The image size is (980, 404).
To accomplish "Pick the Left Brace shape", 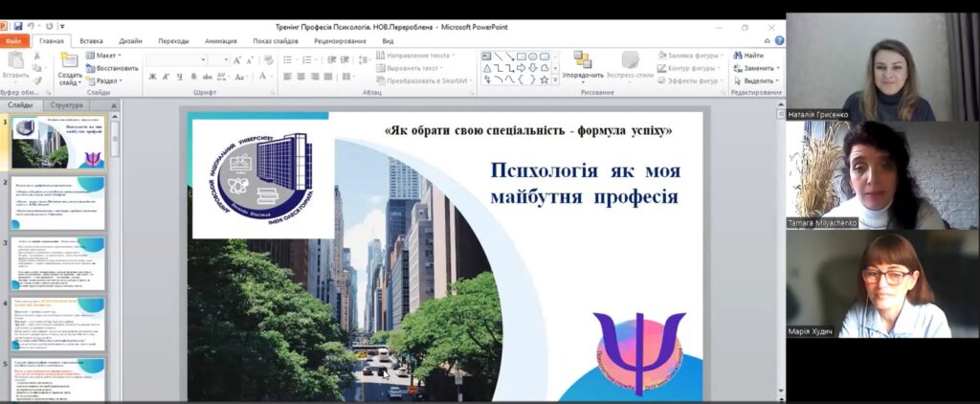I will pyautogui.click(x=522, y=79).
